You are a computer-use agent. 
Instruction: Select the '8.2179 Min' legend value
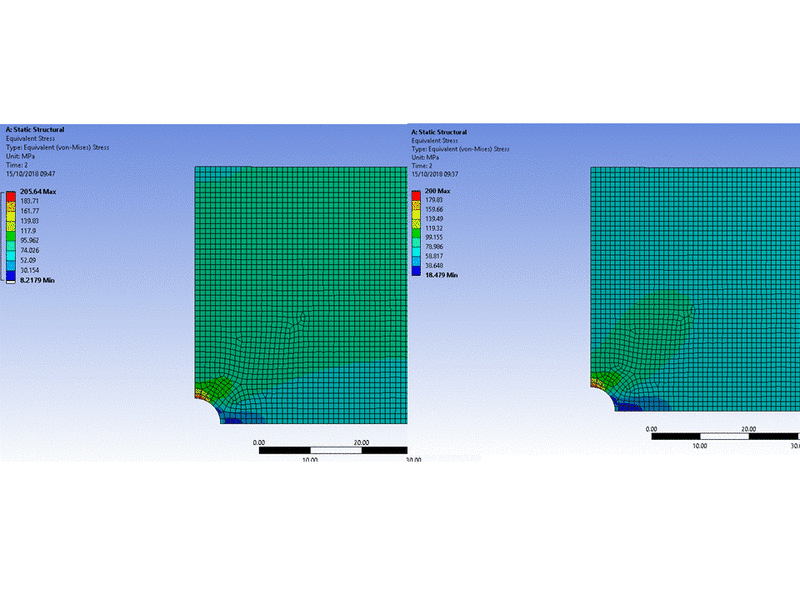click(x=37, y=280)
